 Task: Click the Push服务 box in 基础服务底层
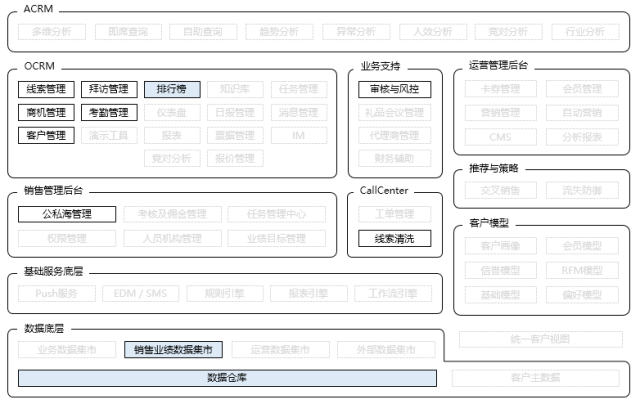pos(56,294)
